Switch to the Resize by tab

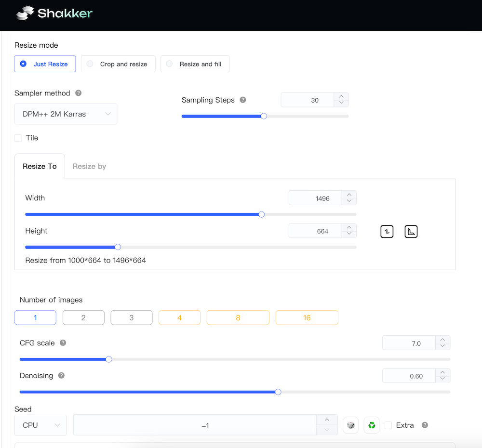[89, 166]
